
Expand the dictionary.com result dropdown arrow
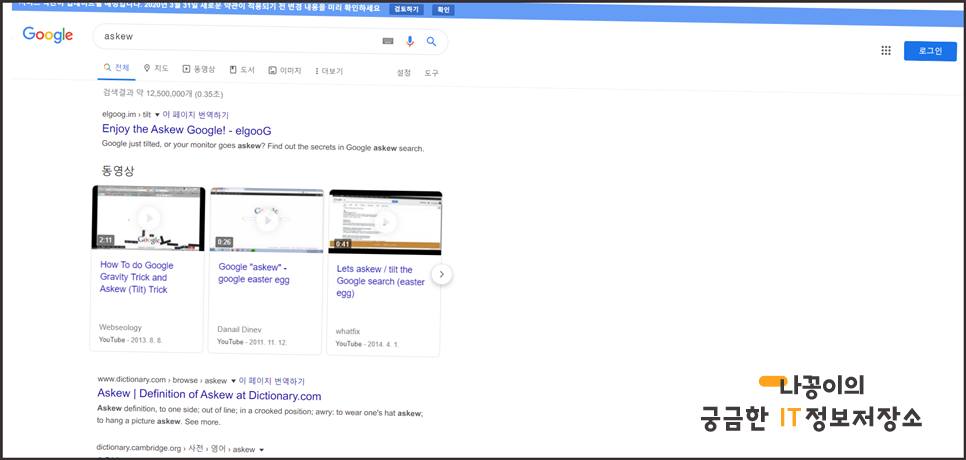(233, 381)
